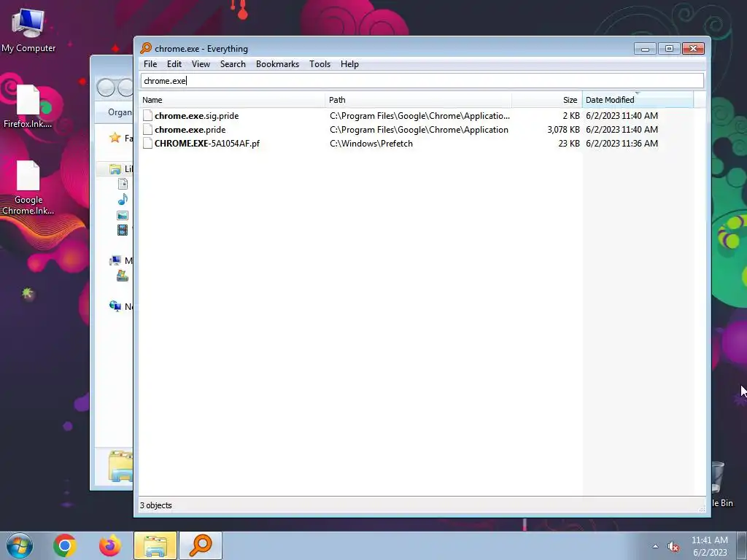Click Libraries icon in Explorer window

pos(115,169)
